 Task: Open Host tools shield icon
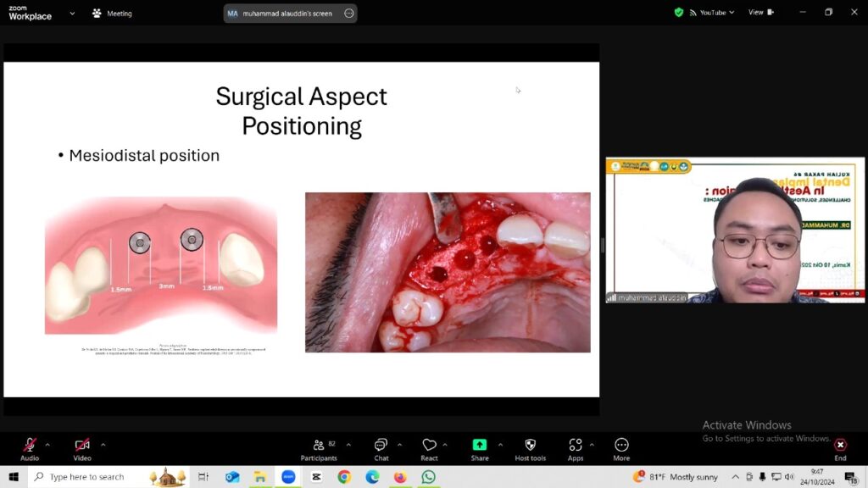coord(531,449)
